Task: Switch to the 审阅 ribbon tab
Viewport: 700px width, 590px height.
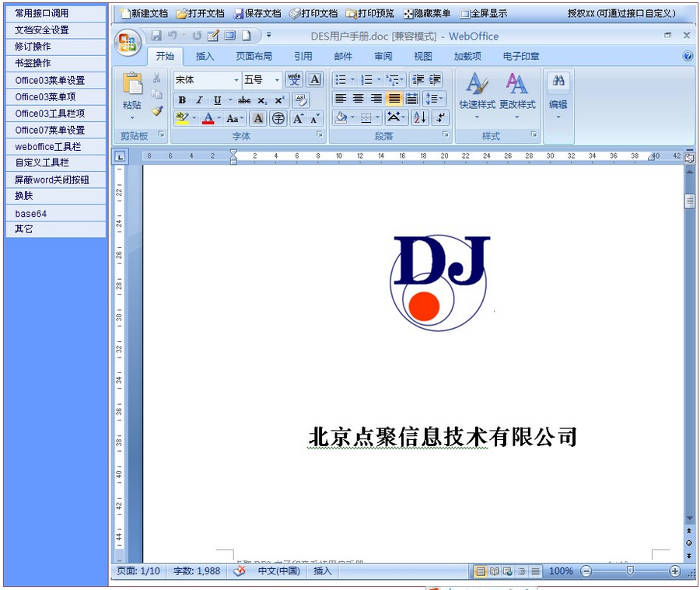Action: pos(383,56)
